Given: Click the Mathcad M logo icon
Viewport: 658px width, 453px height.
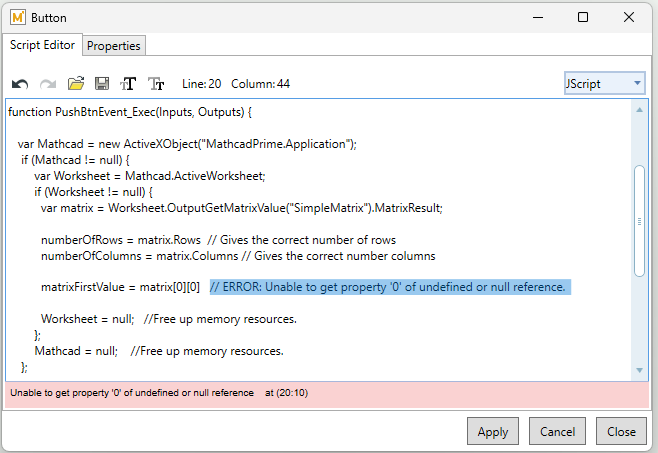Looking at the screenshot, I should [18, 18].
